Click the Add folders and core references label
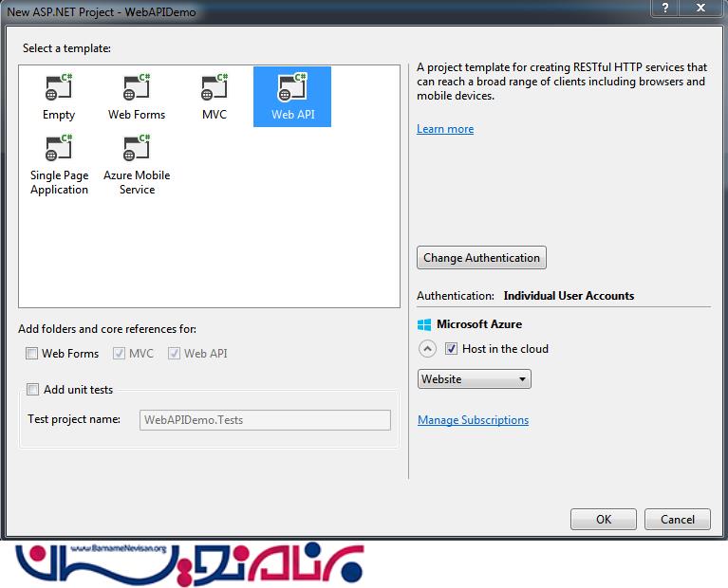728x588 pixels. (x=107, y=329)
